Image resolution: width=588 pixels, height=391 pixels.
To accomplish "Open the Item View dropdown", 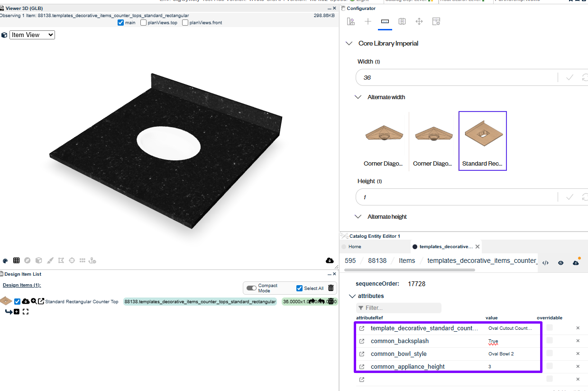I will pyautogui.click(x=32, y=35).
